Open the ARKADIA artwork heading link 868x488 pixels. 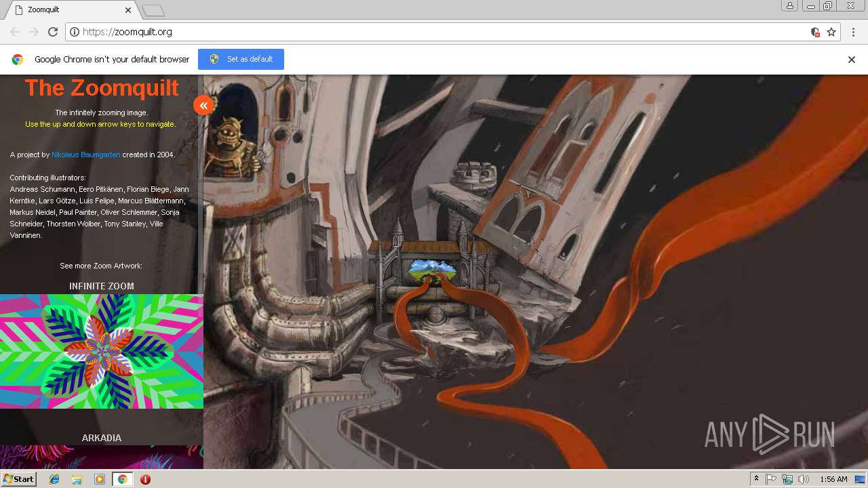point(102,438)
